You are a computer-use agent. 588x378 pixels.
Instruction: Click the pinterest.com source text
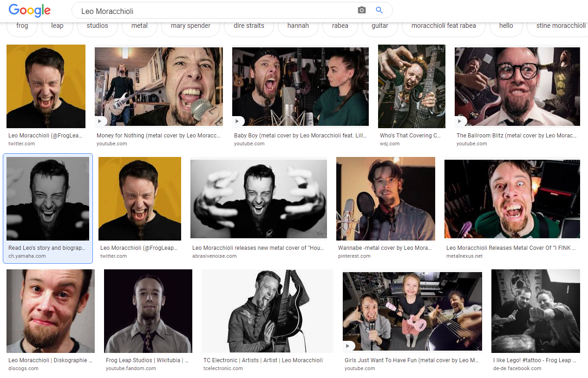pyautogui.click(x=354, y=256)
